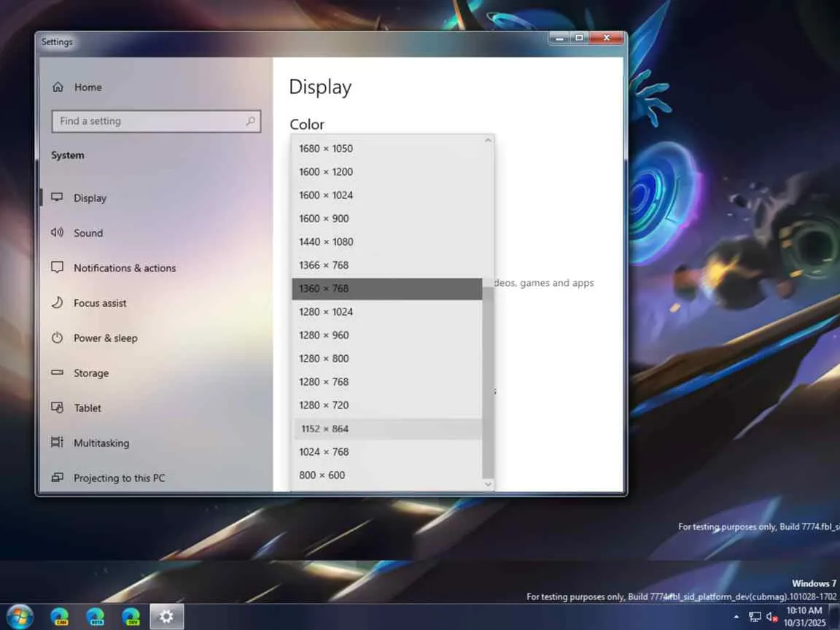Open the Focus assist moon icon
Screen dimensions: 840x630
point(58,303)
